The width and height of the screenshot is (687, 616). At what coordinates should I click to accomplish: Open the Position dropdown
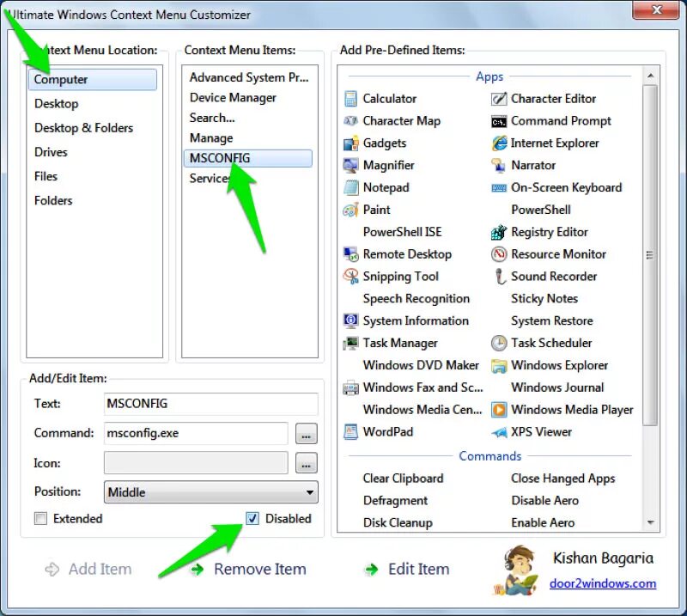211,492
